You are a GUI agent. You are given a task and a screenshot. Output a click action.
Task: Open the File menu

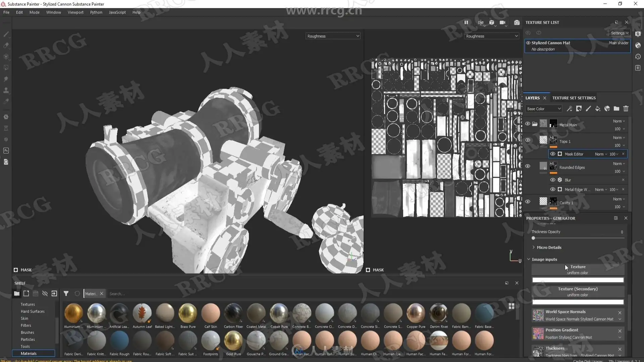[6, 12]
